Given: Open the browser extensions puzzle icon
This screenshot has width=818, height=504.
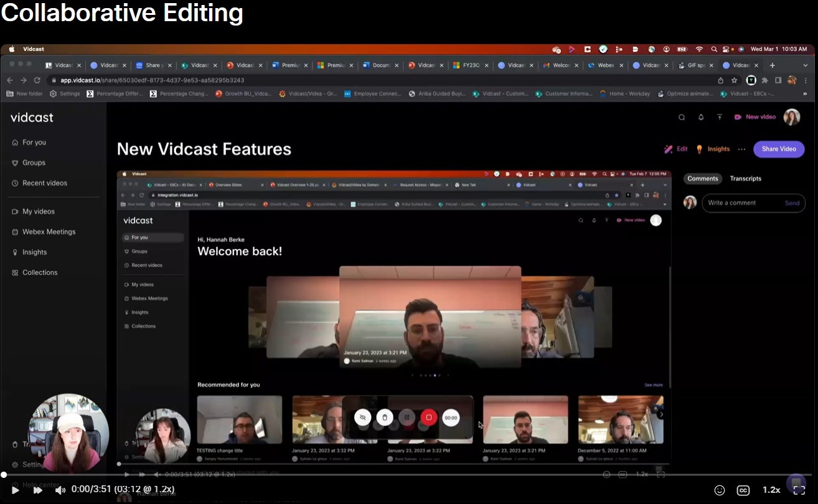Looking at the screenshot, I should pos(765,80).
